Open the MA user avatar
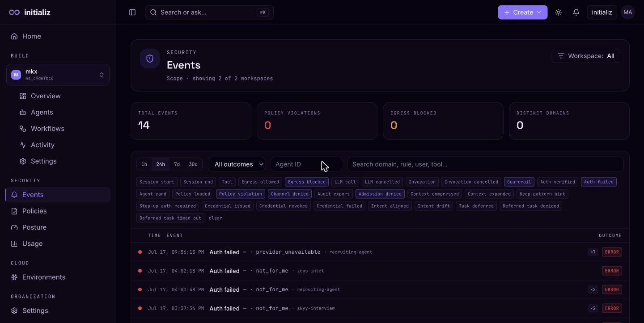The image size is (644, 323). pyautogui.click(x=628, y=13)
